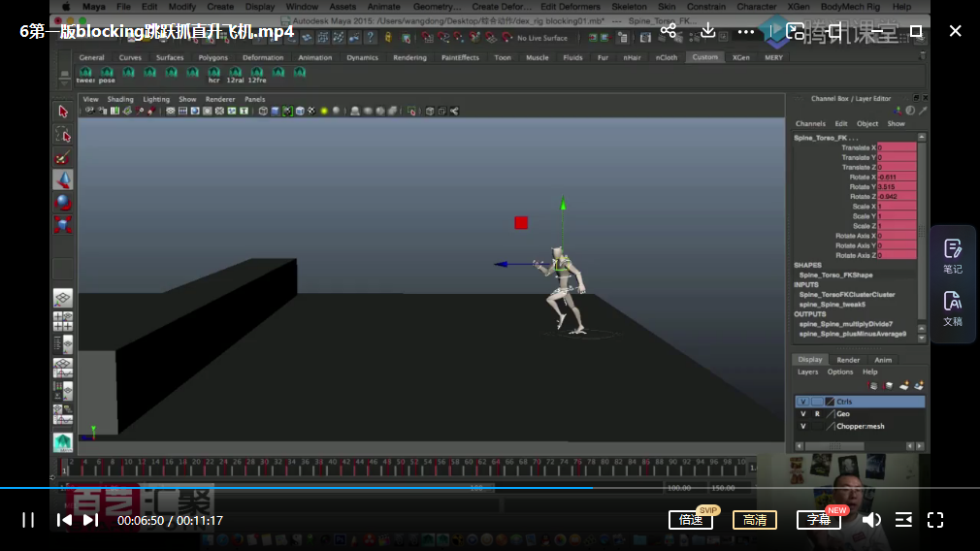980x551 pixels.
Task: Open viewport Renderer menu
Action: tap(220, 99)
